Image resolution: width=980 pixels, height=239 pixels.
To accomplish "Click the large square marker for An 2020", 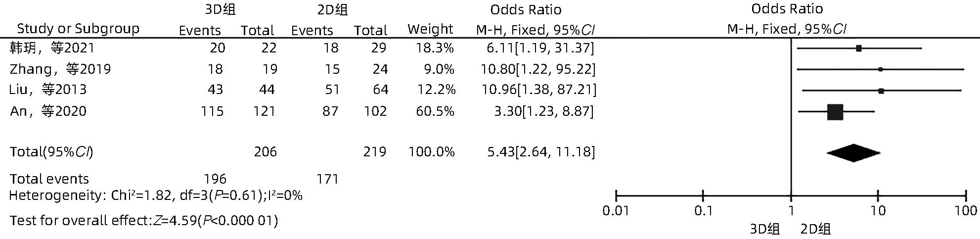I will (x=835, y=112).
